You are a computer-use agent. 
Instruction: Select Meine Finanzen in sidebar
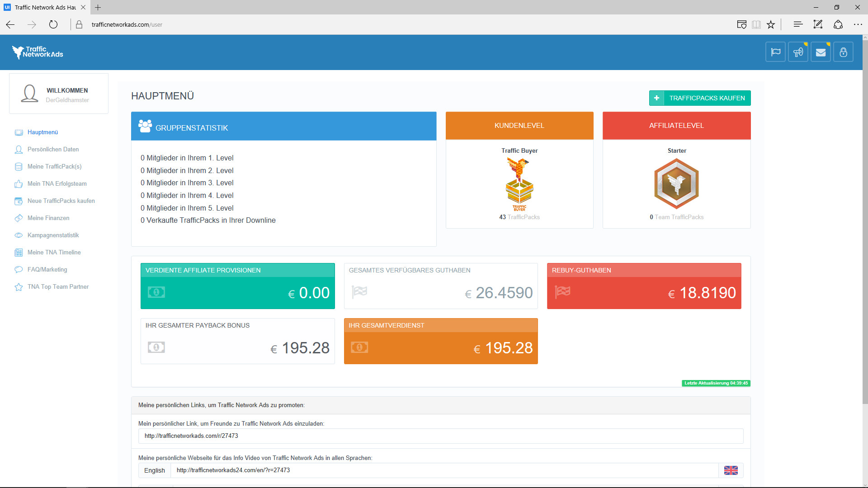pyautogui.click(x=48, y=218)
